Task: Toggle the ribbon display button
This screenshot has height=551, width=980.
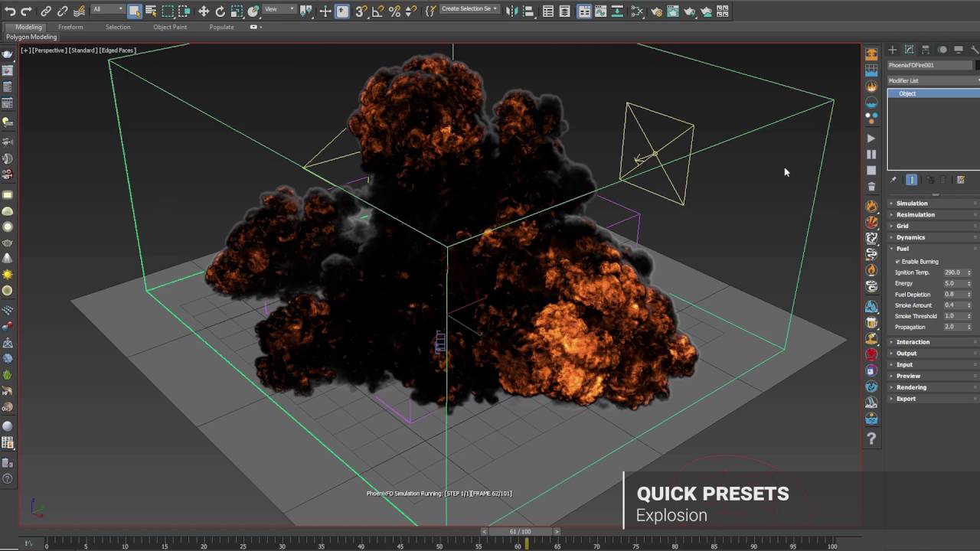Action: [584, 11]
